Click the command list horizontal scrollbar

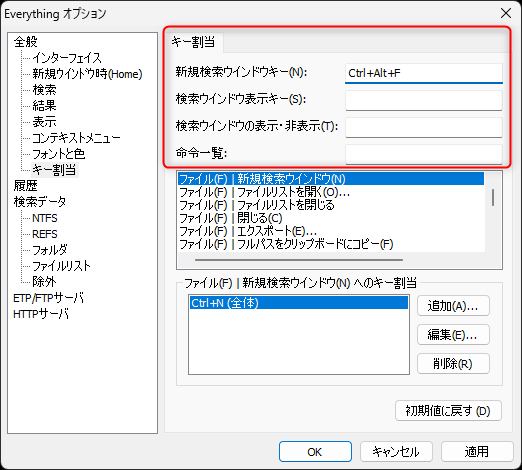coord(299,260)
